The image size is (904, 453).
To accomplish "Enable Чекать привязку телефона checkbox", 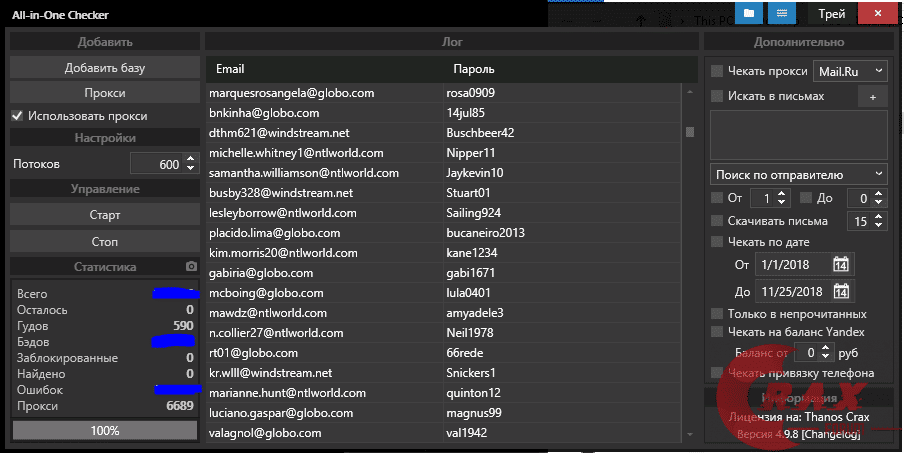I will [717, 372].
